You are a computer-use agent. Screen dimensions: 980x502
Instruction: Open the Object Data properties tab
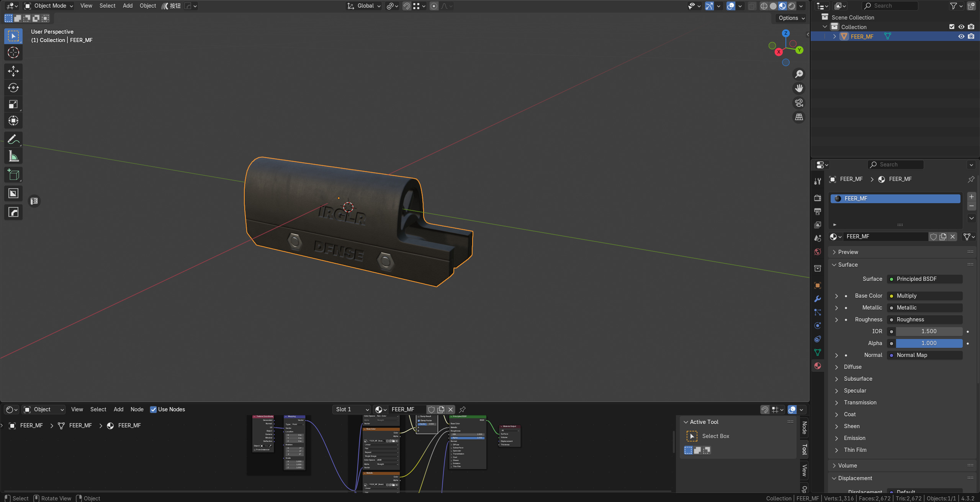point(818,352)
